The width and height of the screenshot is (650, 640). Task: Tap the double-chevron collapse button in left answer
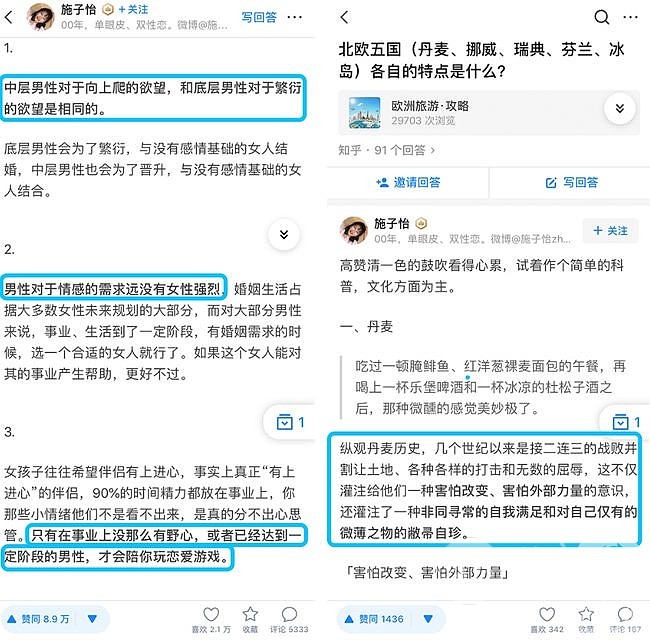click(x=284, y=235)
